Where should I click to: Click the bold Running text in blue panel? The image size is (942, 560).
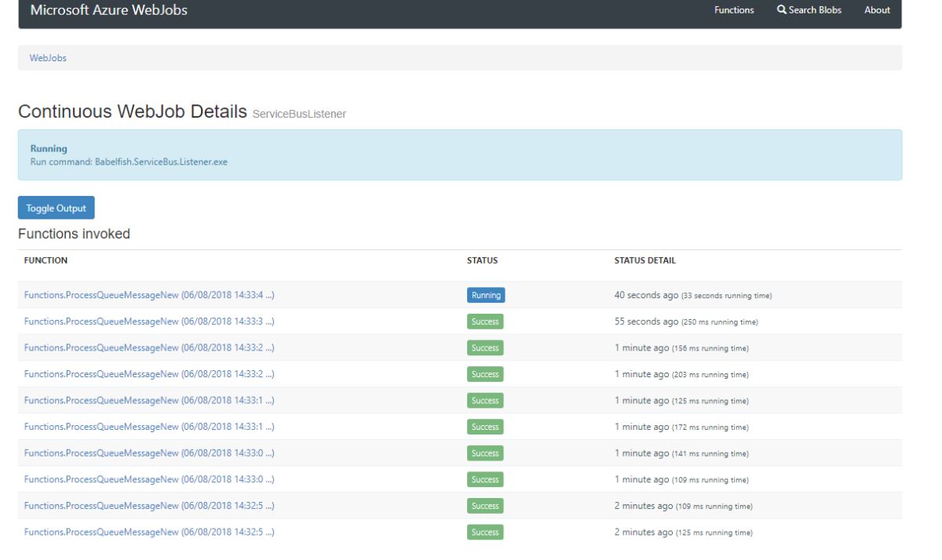(49, 147)
